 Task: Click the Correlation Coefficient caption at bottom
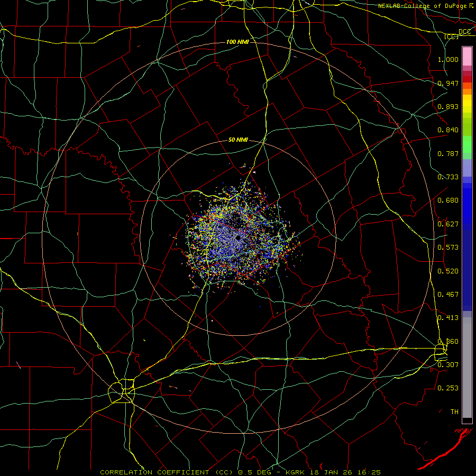tap(167, 472)
